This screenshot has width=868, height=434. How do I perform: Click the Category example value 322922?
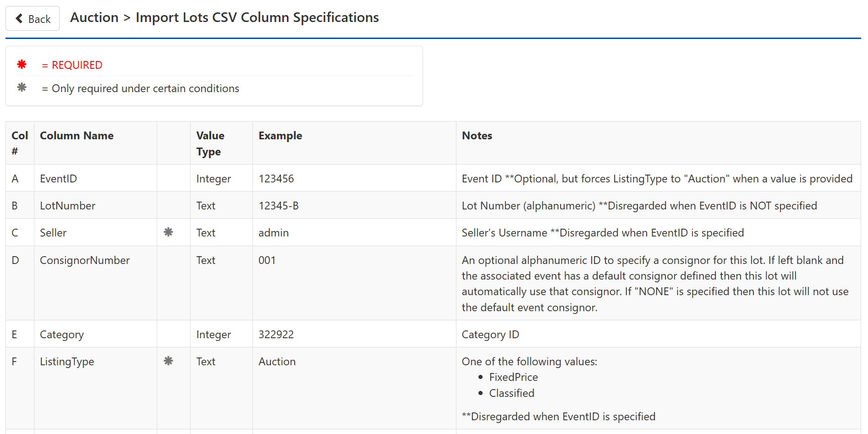pos(276,335)
